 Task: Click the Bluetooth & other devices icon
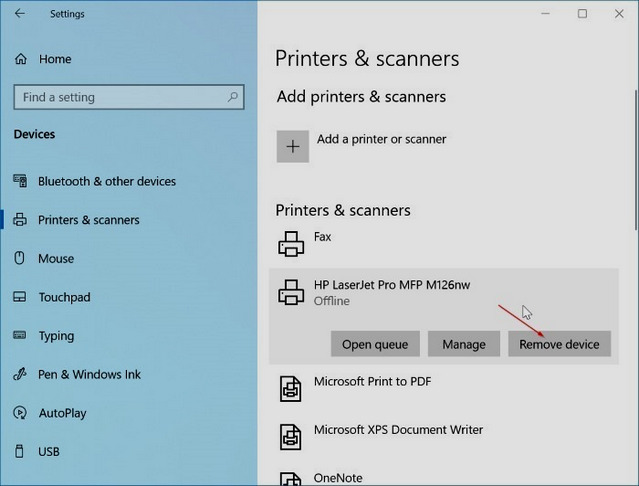(x=20, y=181)
